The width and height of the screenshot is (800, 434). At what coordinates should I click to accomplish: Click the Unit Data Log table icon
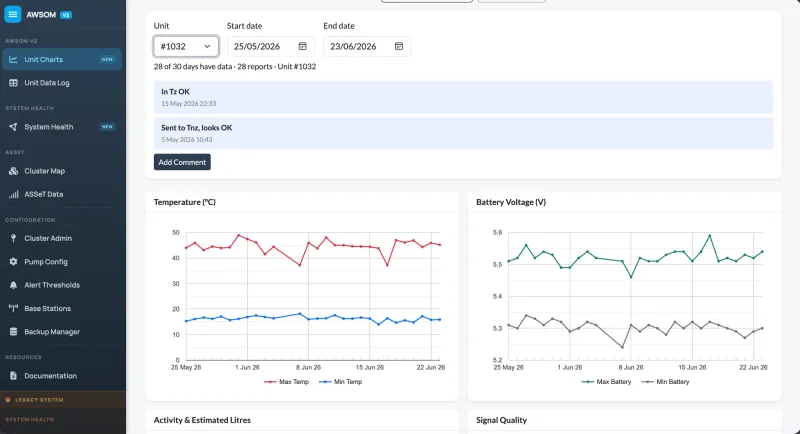[13, 83]
